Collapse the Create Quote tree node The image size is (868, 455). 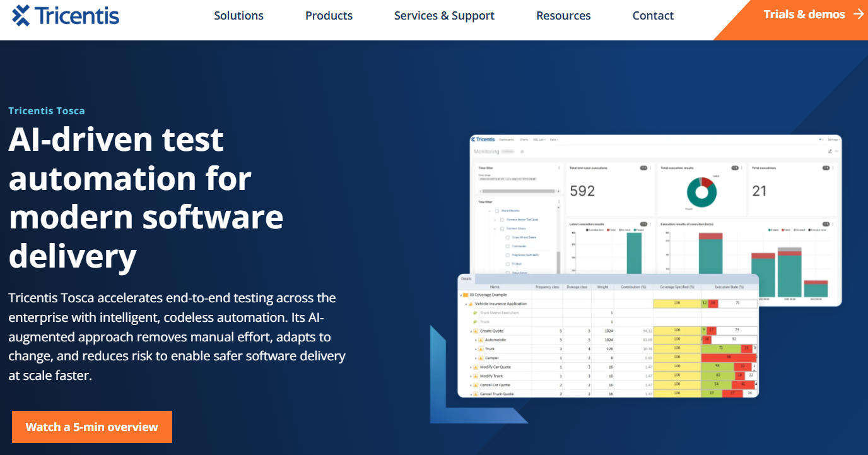471,331
